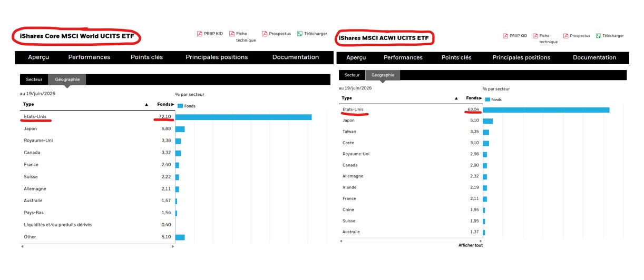Open Aperçu tab in MSCI ACWI ETF page
Image resolution: width=644 pixels, height=280 pixels.
pos(356,57)
